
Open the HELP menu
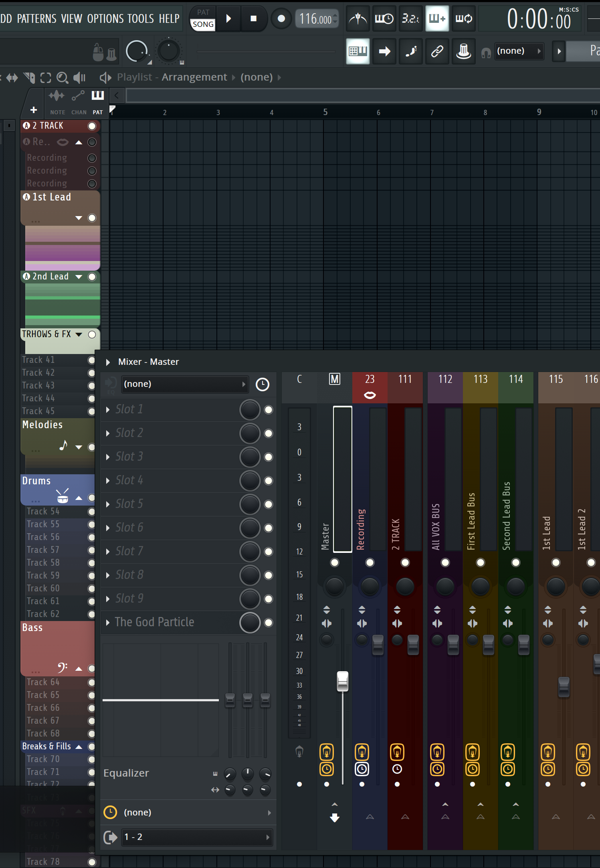(x=169, y=18)
